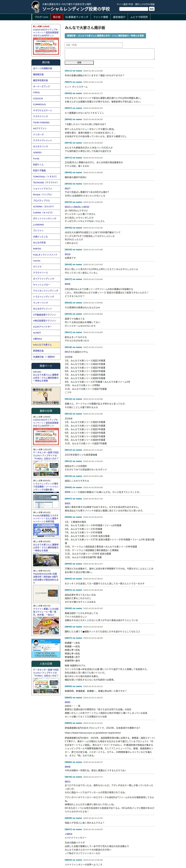The image size is (186, 868).
Task: Click post number [9011] link
Action: tap(68, 71)
